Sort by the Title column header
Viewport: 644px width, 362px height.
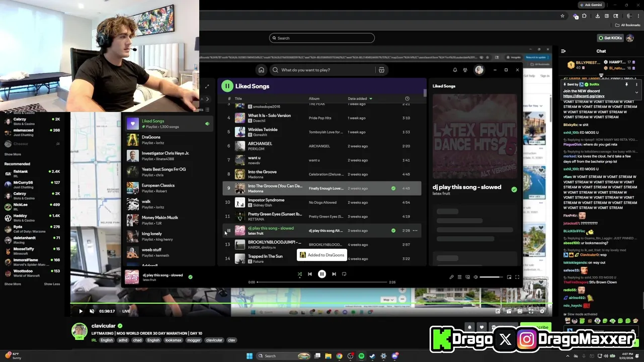[238, 99]
